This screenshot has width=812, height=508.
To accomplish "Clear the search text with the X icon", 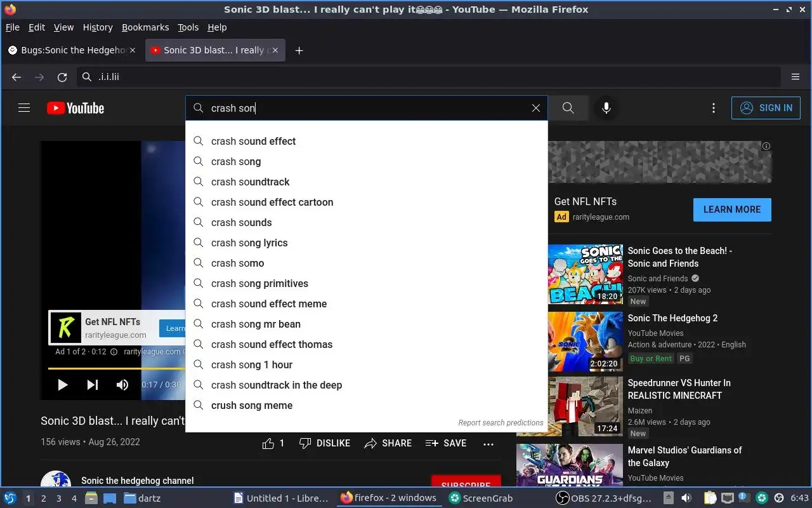I will click(536, 108).
